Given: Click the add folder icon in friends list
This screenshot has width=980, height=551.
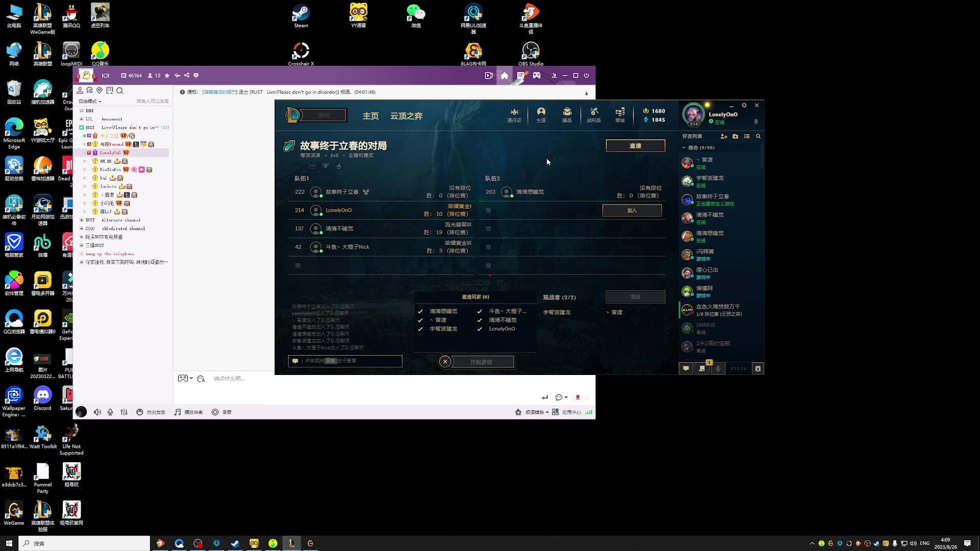Looking at the screenshot, I should pyautogui.click(x=735, y=136).
